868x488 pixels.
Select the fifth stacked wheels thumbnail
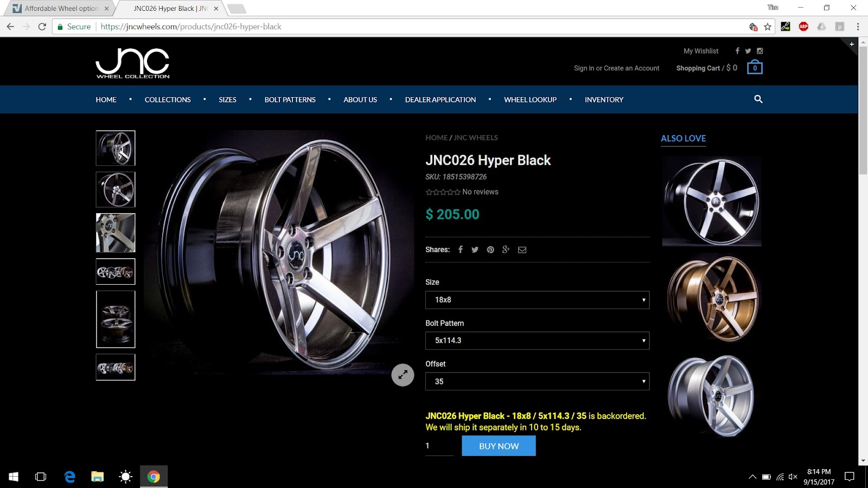(116, 319)
